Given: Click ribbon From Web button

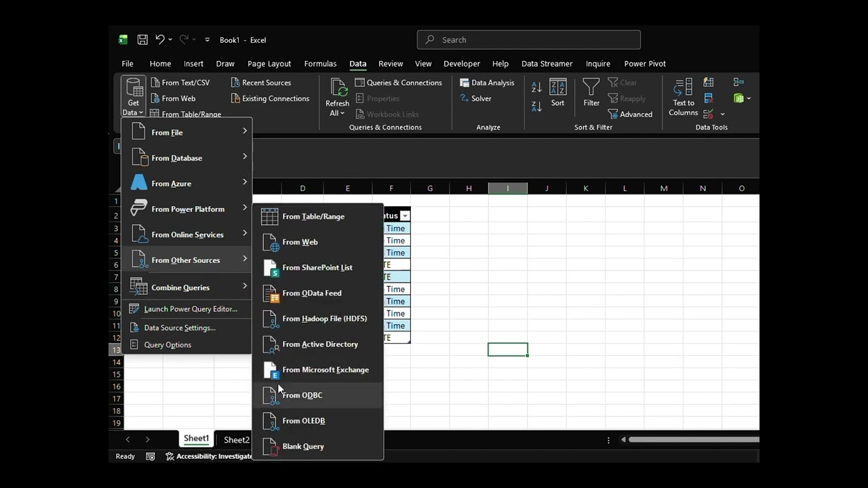Looking at the screenshot, I should coord(172,98).
